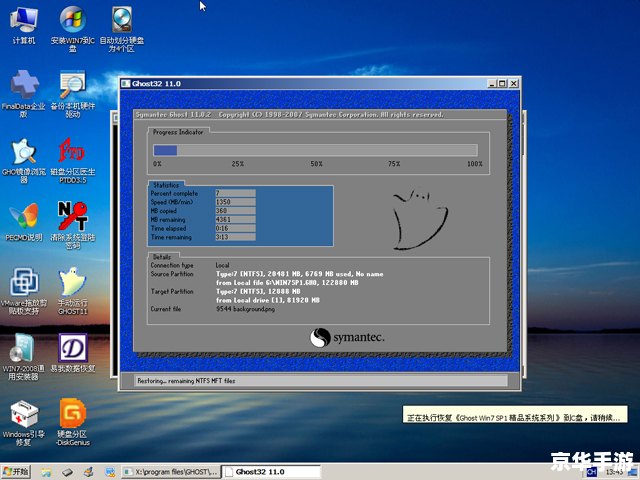Viewport: 640px width, 480px height.
Task: Click the taskbar clock showing 13:43
Action: (x=614, y=472)
